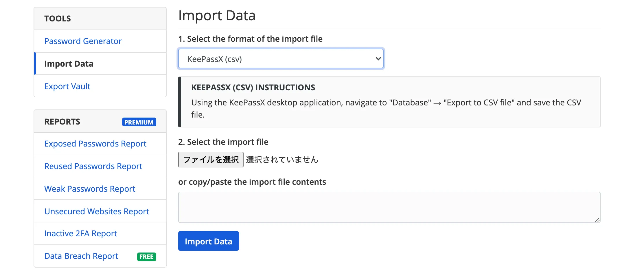Click the Import Data page heading
This screenshot has width=644, height=278.
217,15
